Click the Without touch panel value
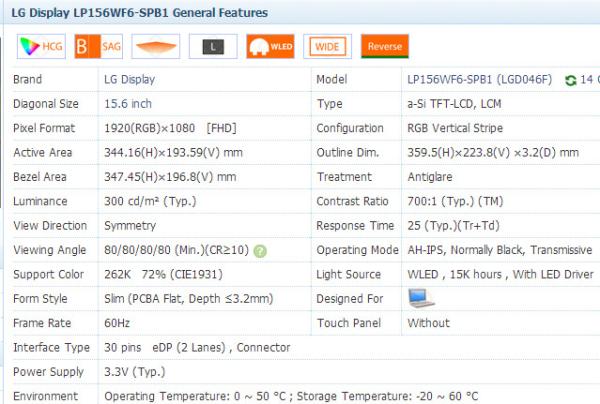The image size is (600, 404). [x=429, y=323]
